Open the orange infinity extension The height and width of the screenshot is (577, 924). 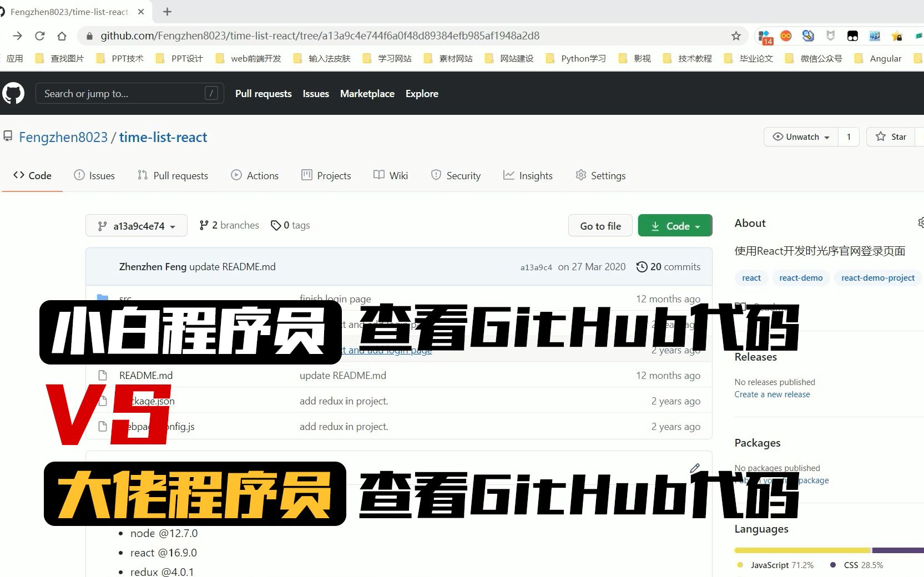[786, 36]
